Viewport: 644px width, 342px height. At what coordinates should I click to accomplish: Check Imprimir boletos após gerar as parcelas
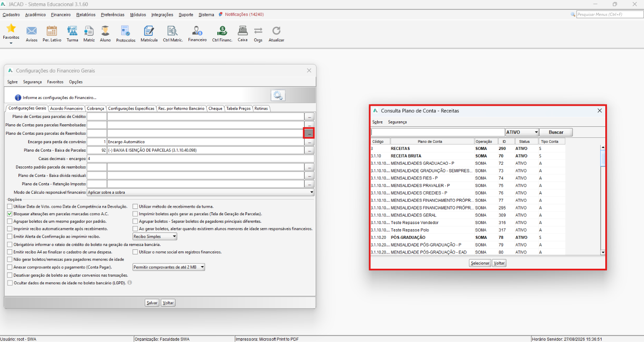(x=136, y=214)
